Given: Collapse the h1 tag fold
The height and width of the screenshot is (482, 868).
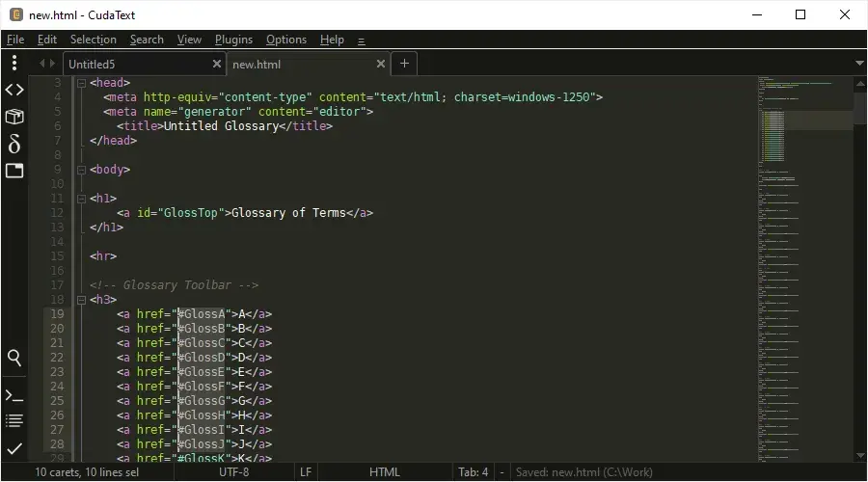Looking at the screenshot, I should click(x=81, y=199).
